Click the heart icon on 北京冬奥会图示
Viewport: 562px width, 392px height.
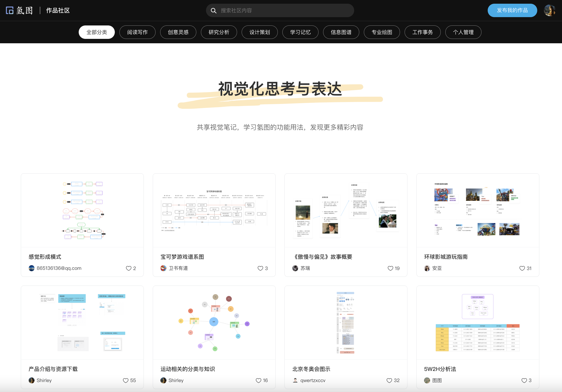(389, 380)
